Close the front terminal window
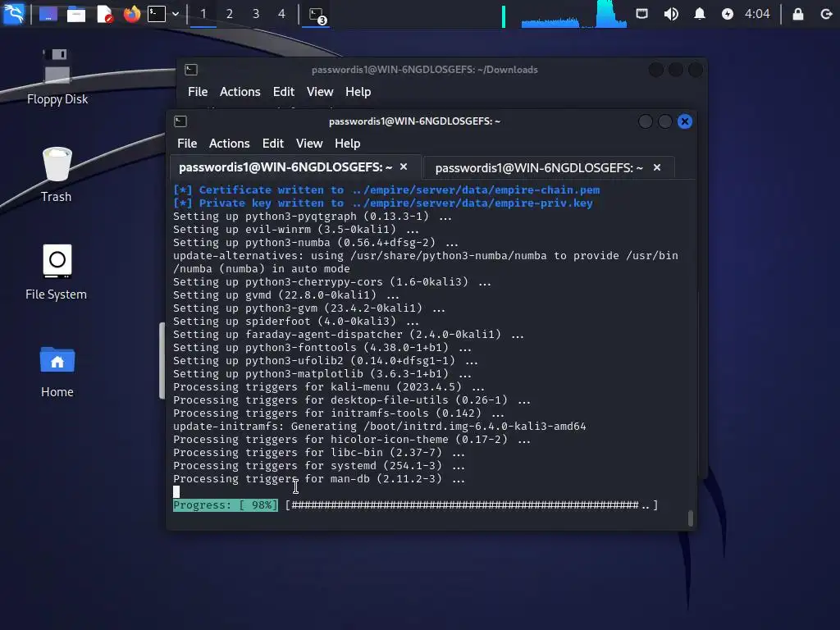The width and height of the screenshot is (840, 630). coord(685,121)
